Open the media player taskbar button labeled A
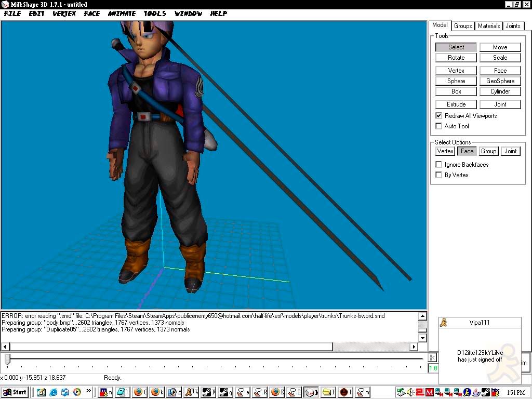 point(175,392)
